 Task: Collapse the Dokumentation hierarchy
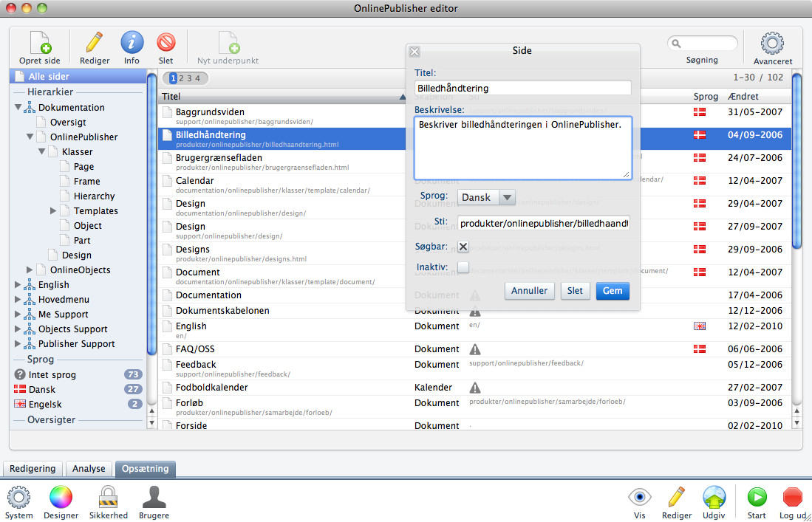(18, 108)
